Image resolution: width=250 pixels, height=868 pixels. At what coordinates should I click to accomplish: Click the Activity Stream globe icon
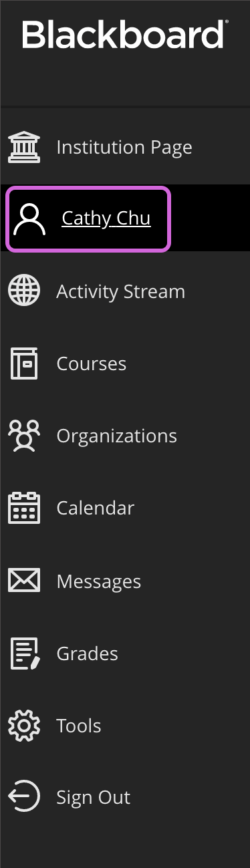coord(23,291)
